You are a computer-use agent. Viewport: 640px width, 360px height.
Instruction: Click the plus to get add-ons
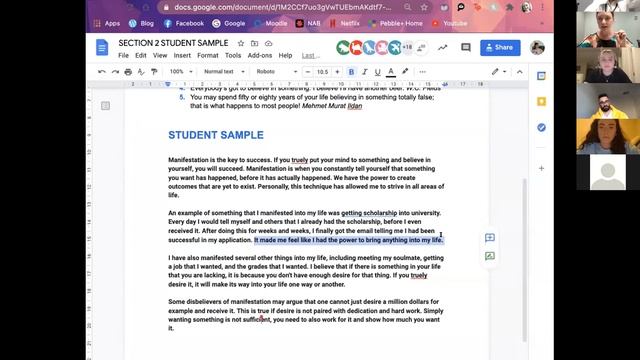click(x=542, y=168)
